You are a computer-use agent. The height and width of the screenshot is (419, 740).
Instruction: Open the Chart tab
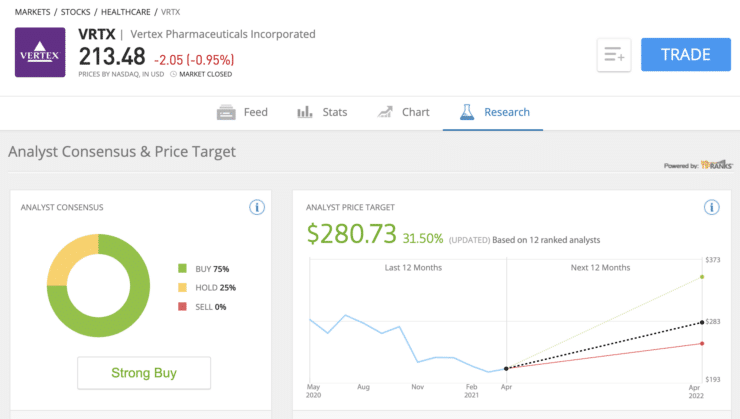coord(404,112)
